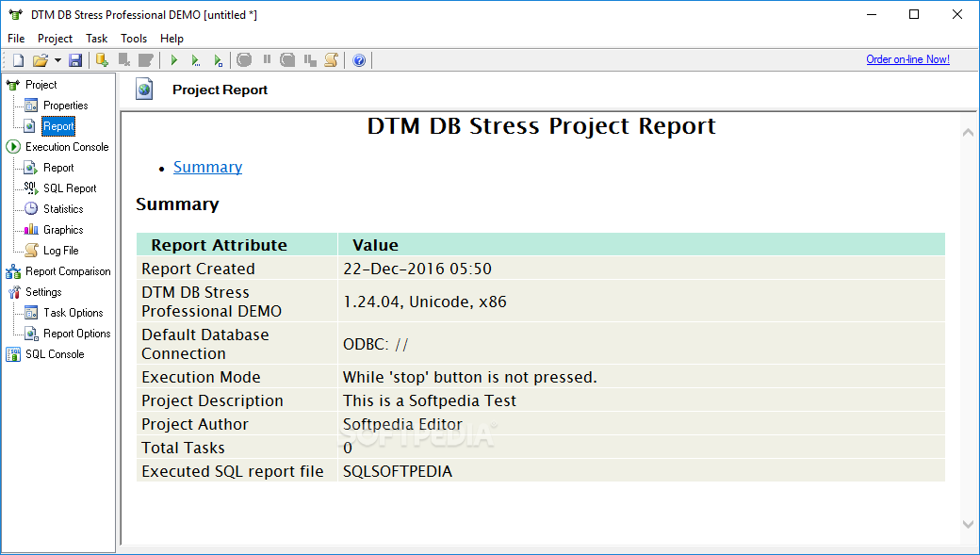Open the File menu
The width and height of the screenshot is (980, 555).
[x=16, y=38]
